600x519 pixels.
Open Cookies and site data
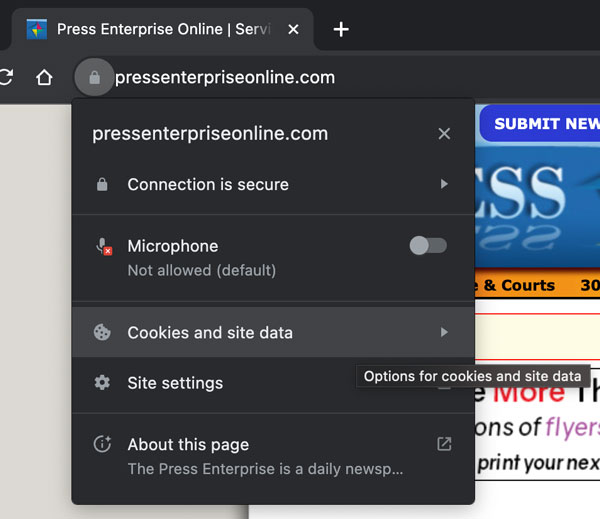pos(273,332)
